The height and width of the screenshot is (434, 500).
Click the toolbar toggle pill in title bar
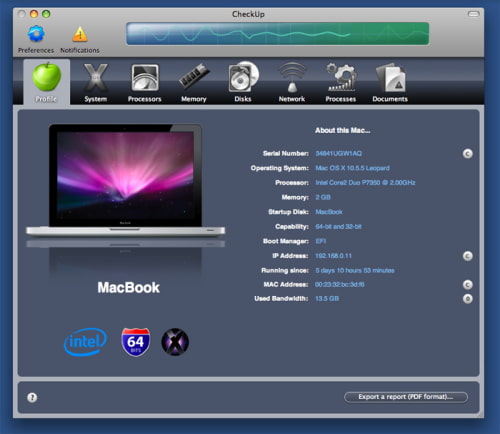pos(473,14)
